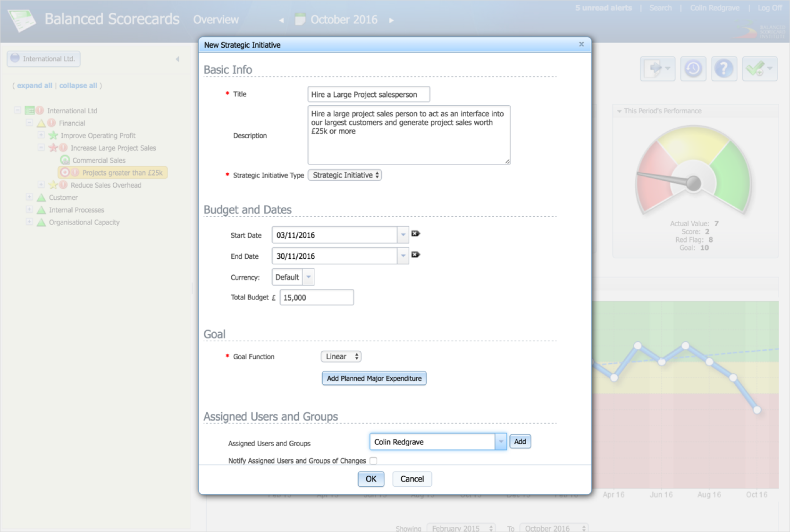The width and height of the screenshot is (790, 532).
Task: Click the performance gauge chart
Action: 693,170
